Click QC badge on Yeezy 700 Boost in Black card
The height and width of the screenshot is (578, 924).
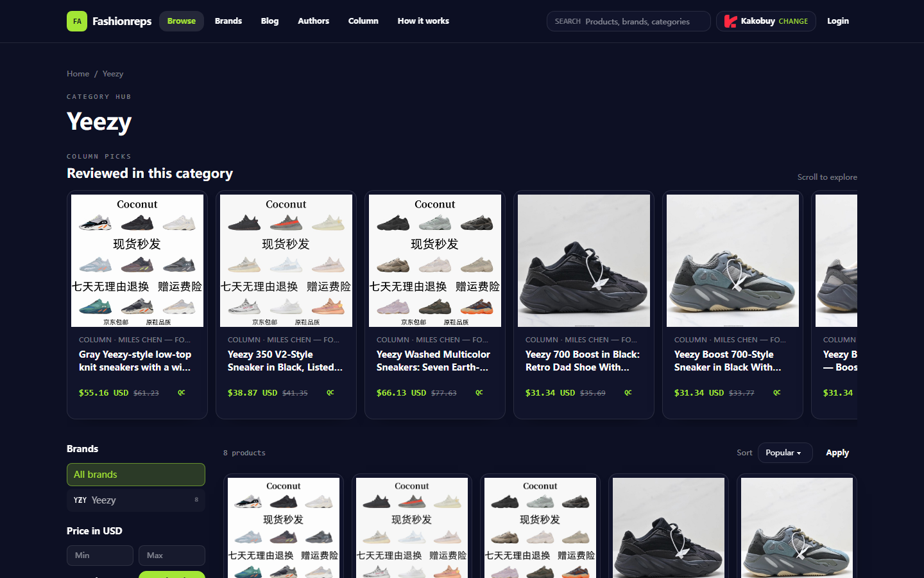(628, 392)
